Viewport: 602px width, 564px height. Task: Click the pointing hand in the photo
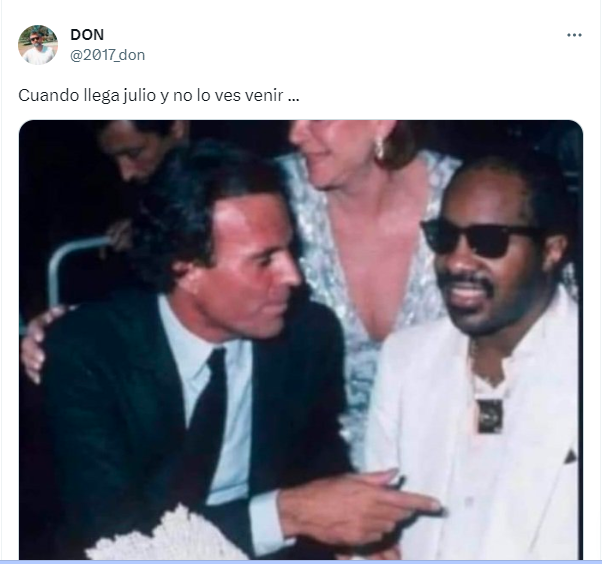point(359,501)
